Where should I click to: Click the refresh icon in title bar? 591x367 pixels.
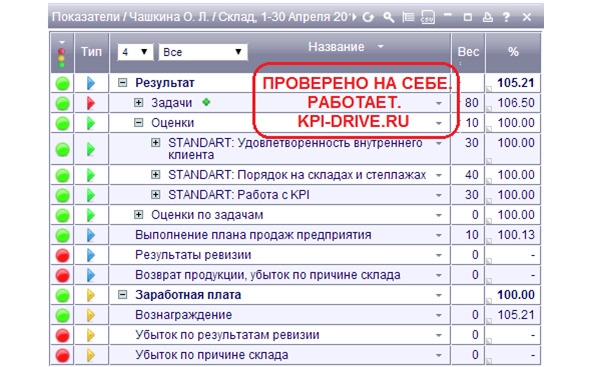368,17
